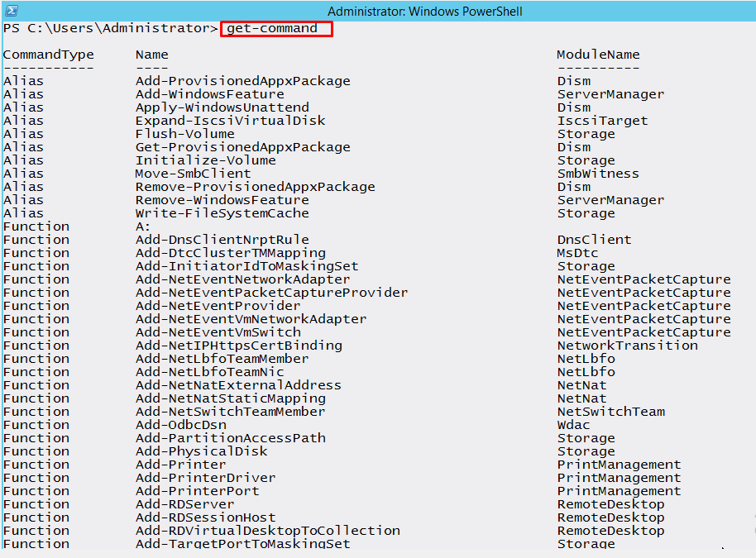Image resolution: width=756 pixels, height=558 pixels.
Task: Click the RemoteDesktop module label beside Add-RDSessionHost
Action: coord(610,517)
